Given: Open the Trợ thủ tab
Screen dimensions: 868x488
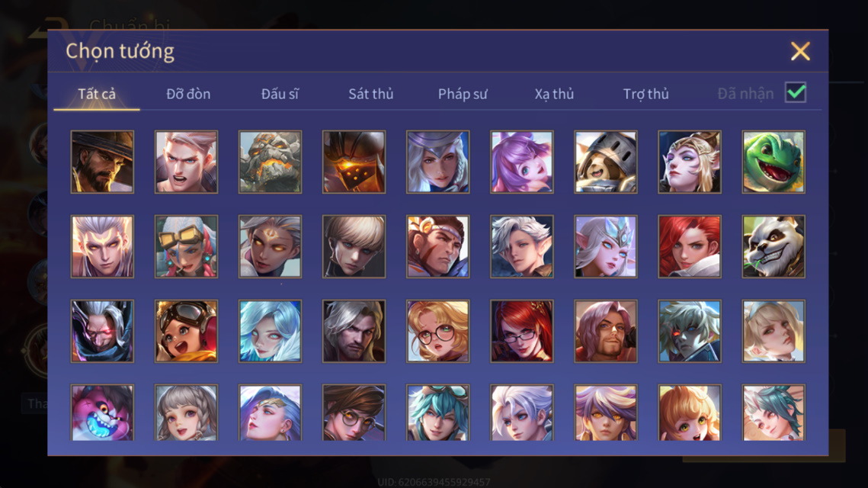Looking at the screenshot, I should point(646,94).
